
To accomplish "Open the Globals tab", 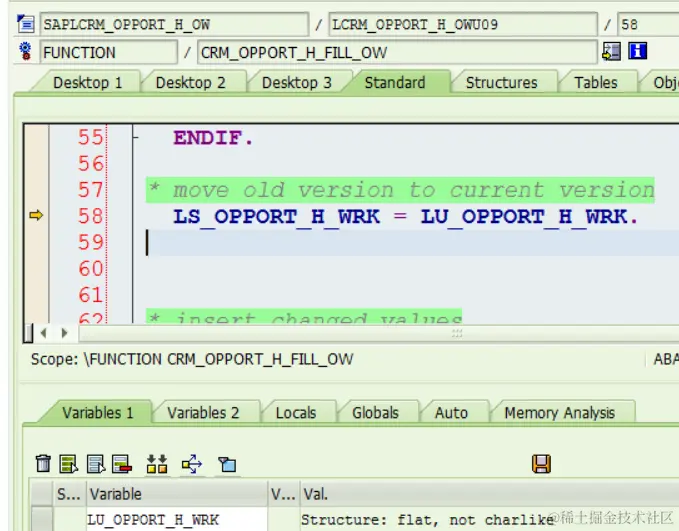I will point(375,412).
